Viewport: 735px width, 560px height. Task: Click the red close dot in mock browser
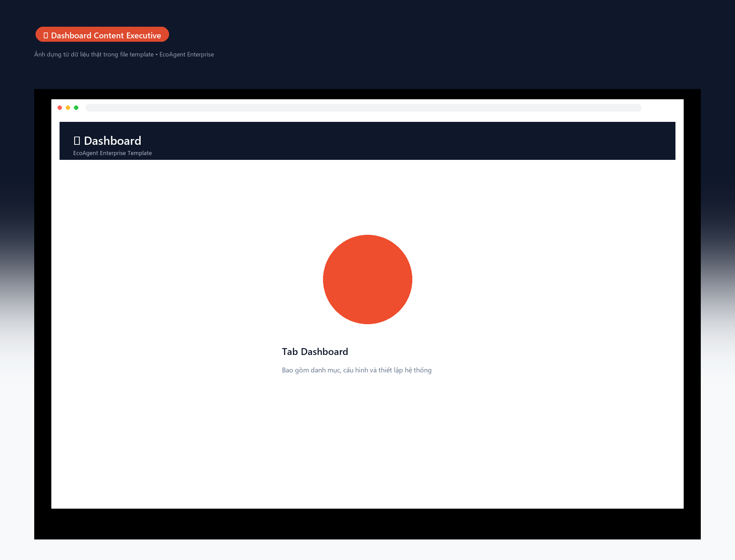pos(60,108)
